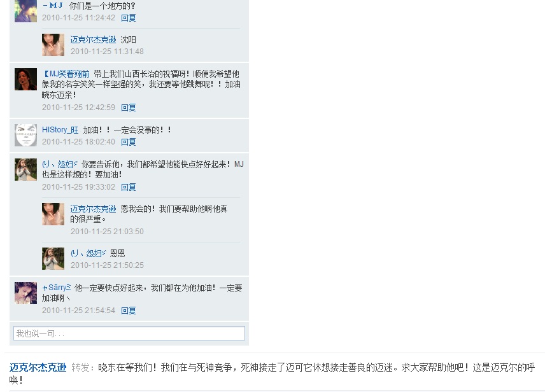Click avatar beside the 19:33:02 comment
545x392 pixels.
[25, 169]
